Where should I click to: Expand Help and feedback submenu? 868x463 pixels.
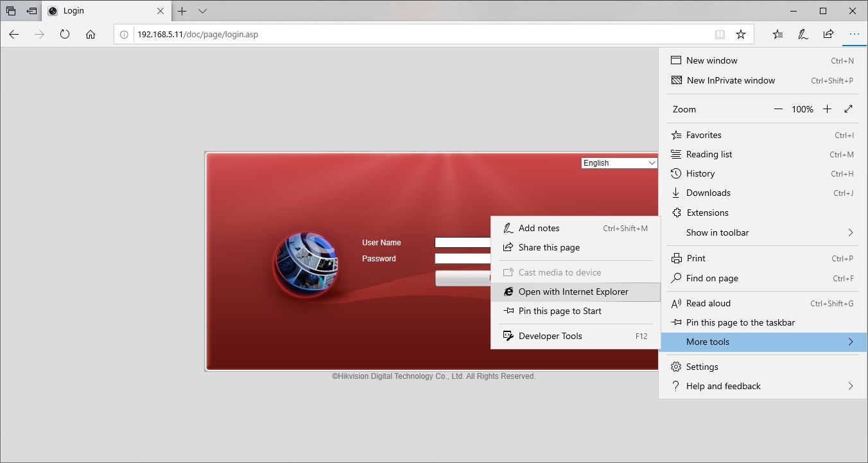point(763,386)
